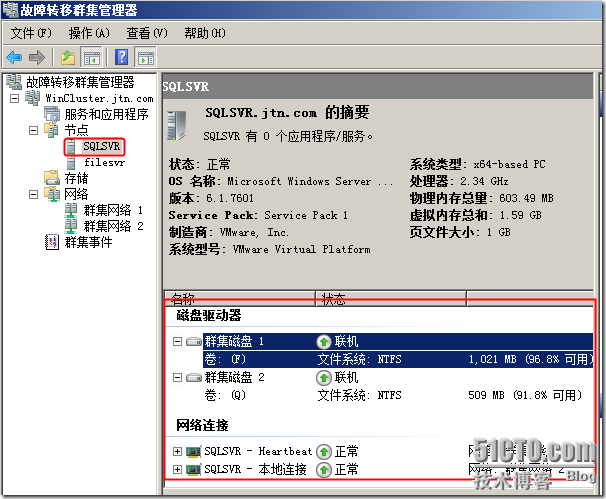Screen dimensions: 606x499
Task: Click the 磁盘驱动器 section heading
Action: tap(209, 315)
